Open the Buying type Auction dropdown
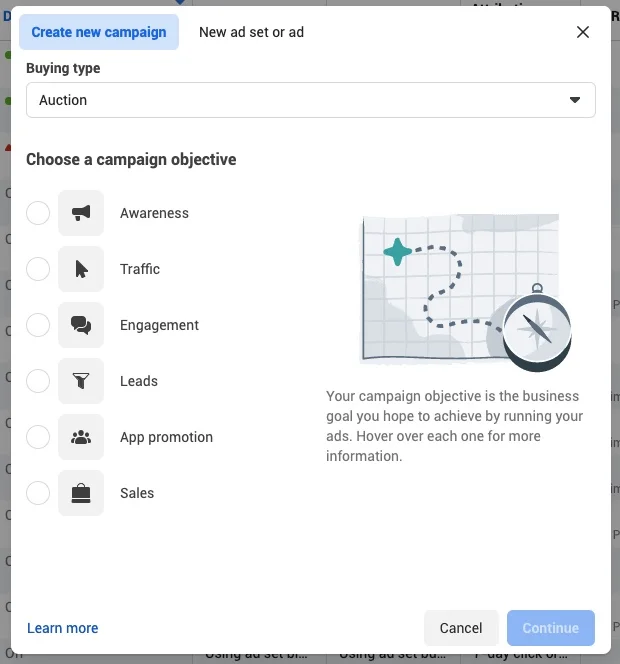 (311, 100)
